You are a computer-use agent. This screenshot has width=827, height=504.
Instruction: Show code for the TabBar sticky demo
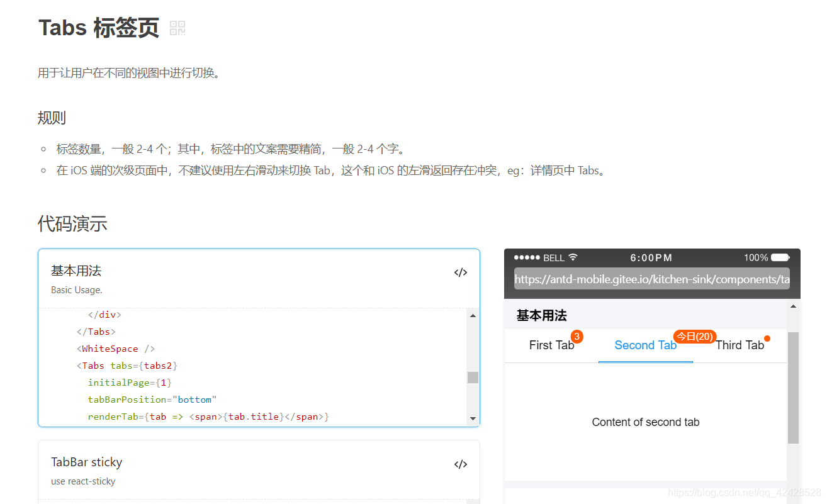pos(461,464)
